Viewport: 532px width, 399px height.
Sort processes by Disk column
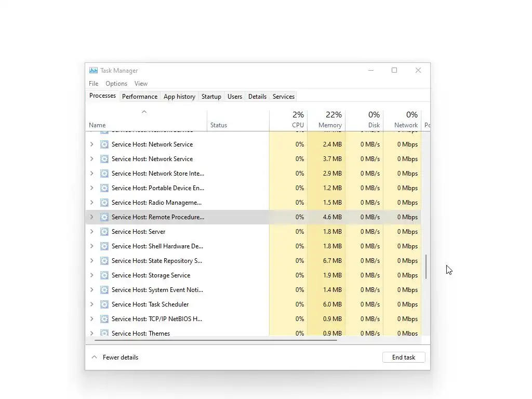tap(364, 120)
